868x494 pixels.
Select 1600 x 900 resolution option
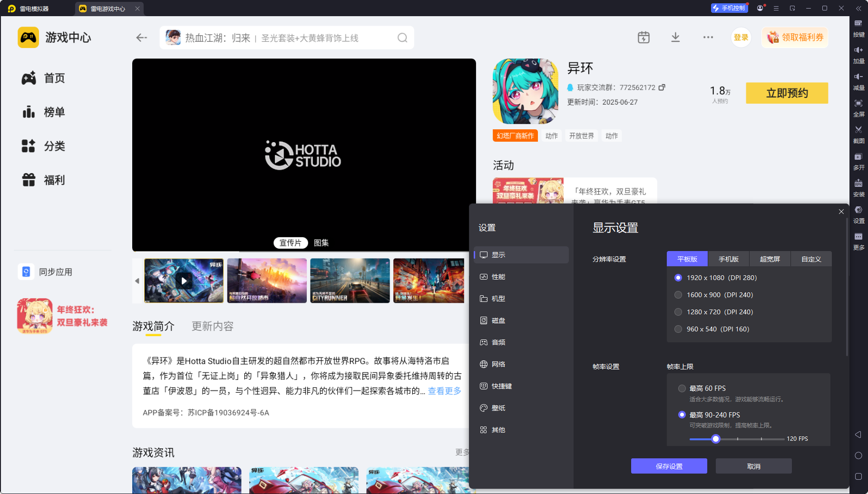678,295
